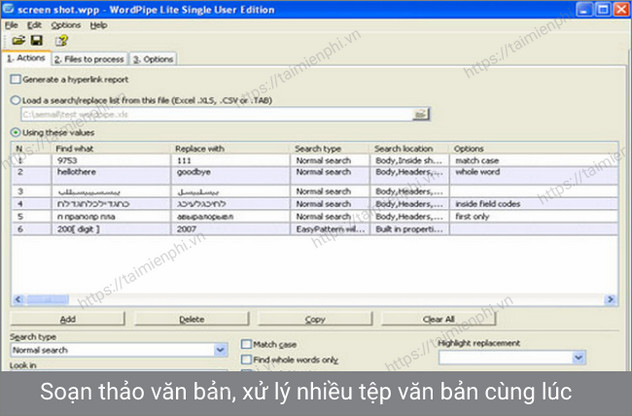
Task: Enable Generate a hyperlink report checkbox
Action: (15, 79)
